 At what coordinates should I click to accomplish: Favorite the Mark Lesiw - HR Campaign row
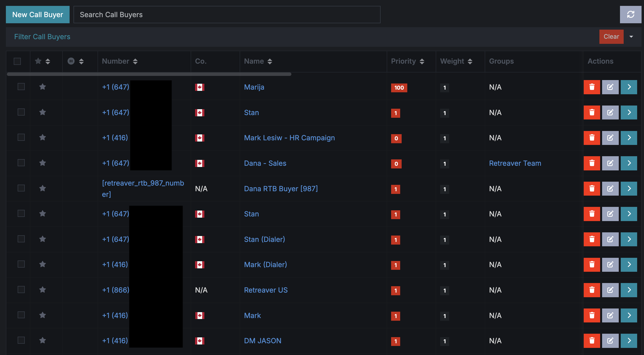(x=43, y=137)
